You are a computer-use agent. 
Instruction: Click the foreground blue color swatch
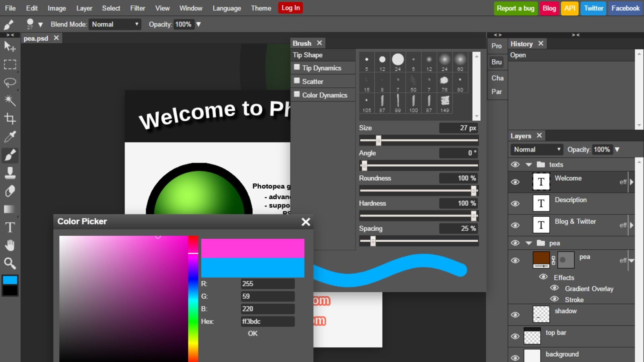(10, 280)
